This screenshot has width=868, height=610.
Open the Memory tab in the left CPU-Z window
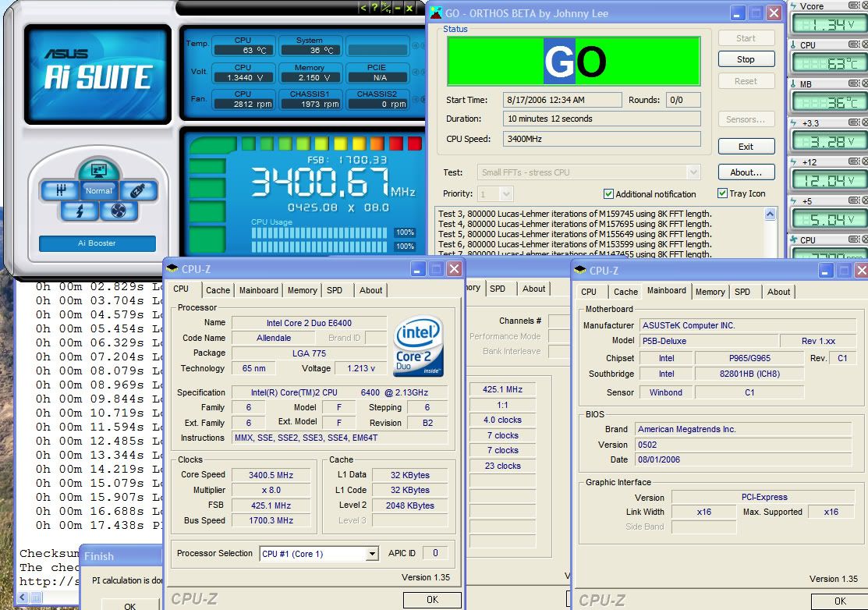[x=303, y=291]
